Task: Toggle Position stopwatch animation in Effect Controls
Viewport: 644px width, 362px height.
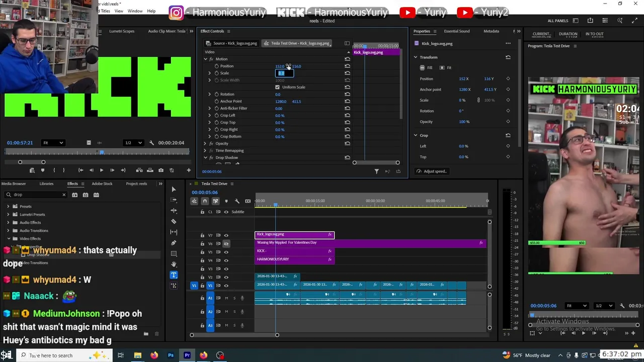Action: 216,66
